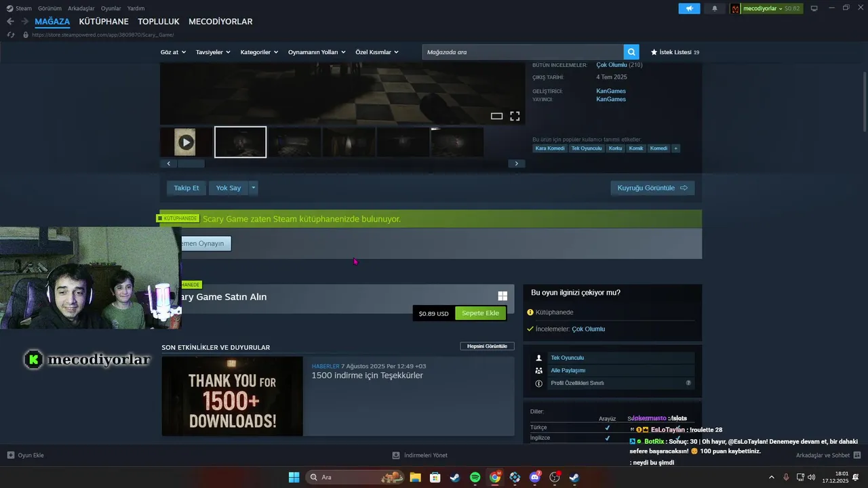
Task: Click the Aile Paylaşımı link
Action: point(568,370)
